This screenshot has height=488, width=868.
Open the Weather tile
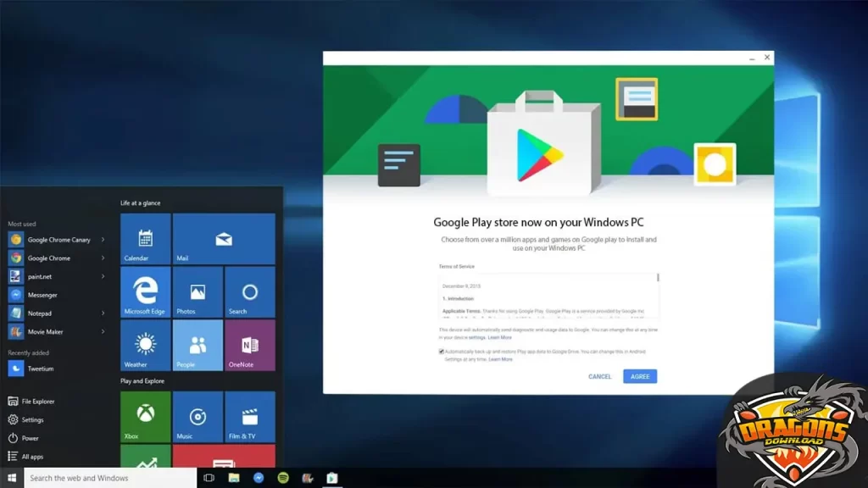[145, 345]
